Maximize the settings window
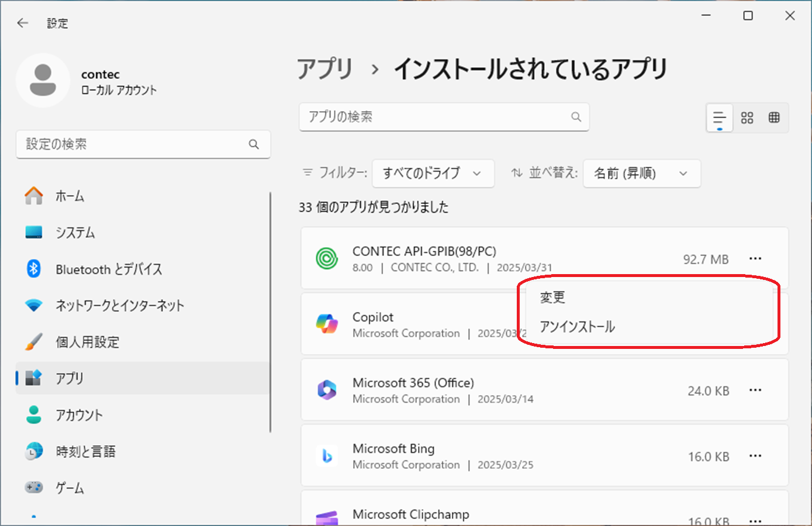This screenshot has width=812, height=526. click(x=748, y=16)
